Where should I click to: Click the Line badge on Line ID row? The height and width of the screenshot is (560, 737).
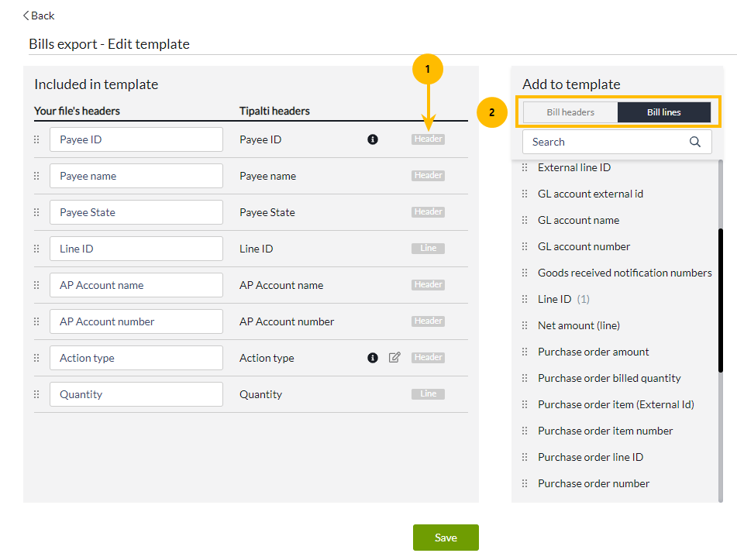(428, 248)
